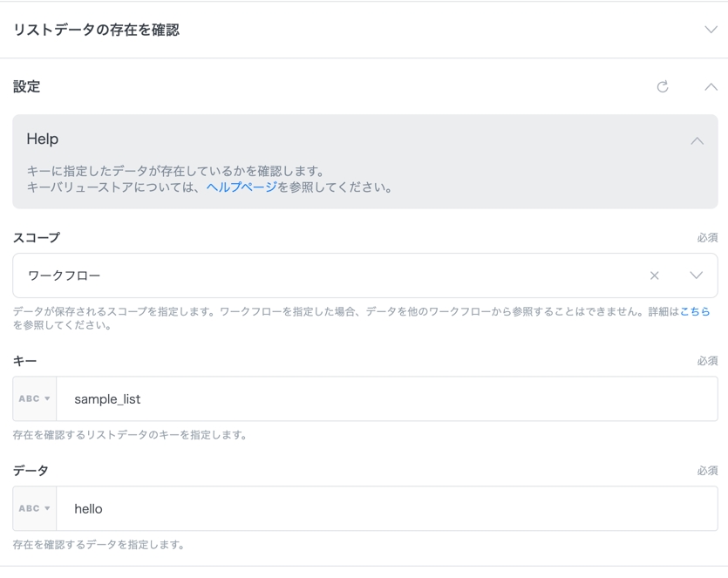Collapse the 設定 section with its chevron

coord(711,86)
